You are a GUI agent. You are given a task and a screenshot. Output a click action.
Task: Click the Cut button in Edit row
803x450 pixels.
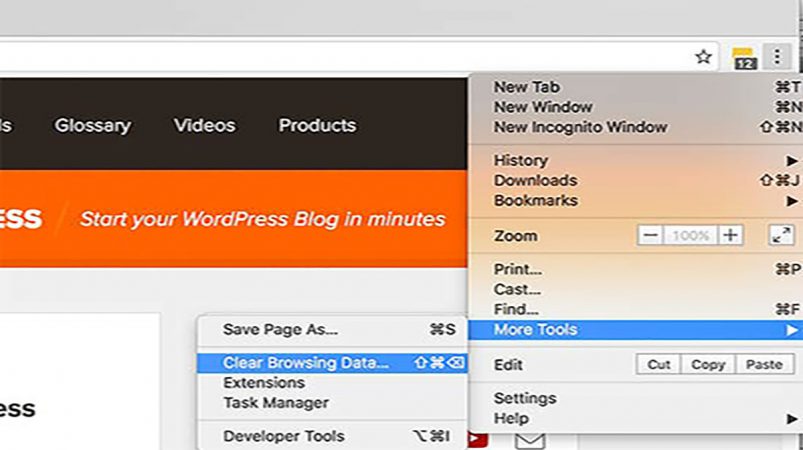coord(659,365)
